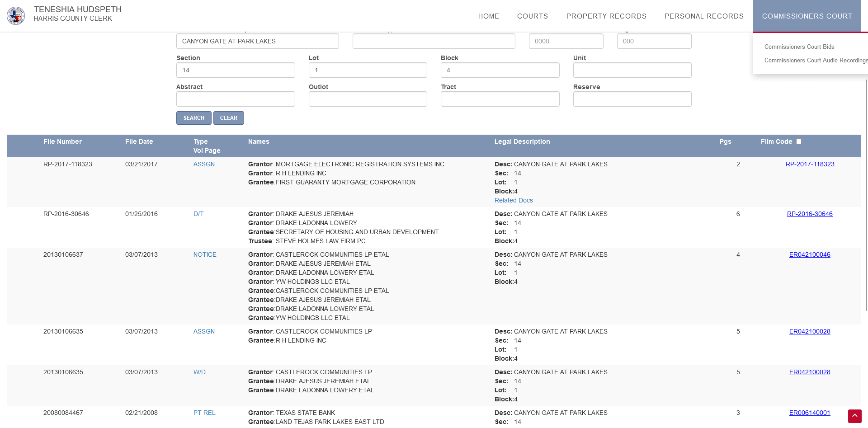Viewport: 868px width, 428px height.
Task: Select file number RP-2016-30646 text
Action: pos(66,214)
